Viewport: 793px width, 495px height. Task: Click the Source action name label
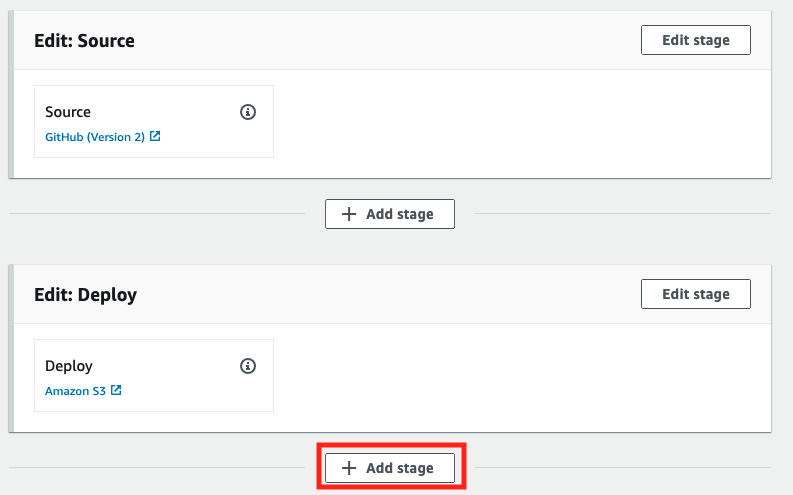pos(68,112)
